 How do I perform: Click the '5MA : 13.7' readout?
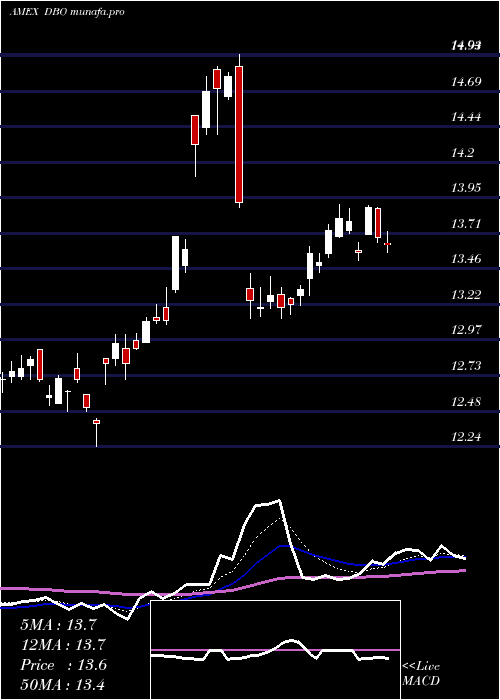tap(58, 625)
